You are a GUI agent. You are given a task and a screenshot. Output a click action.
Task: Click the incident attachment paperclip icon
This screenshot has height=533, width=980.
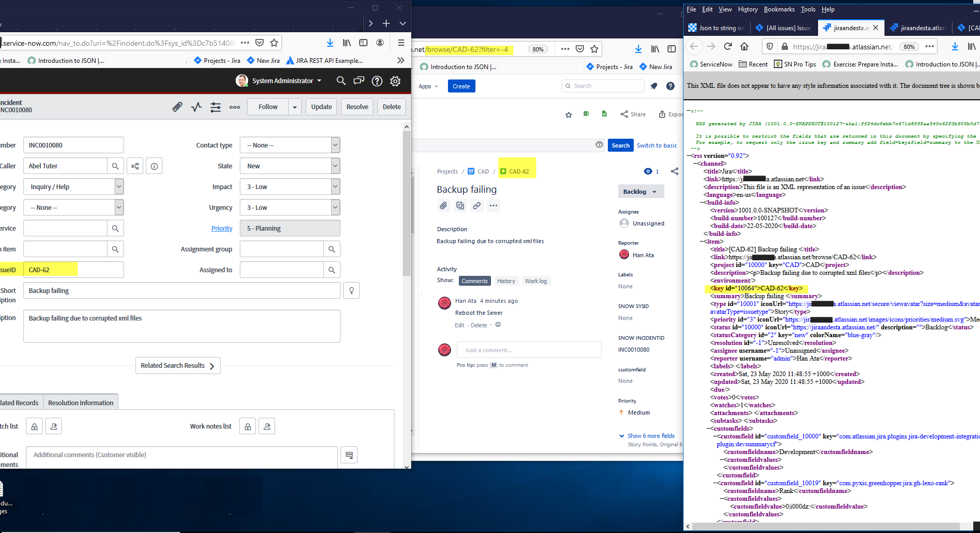coord(178,107)
